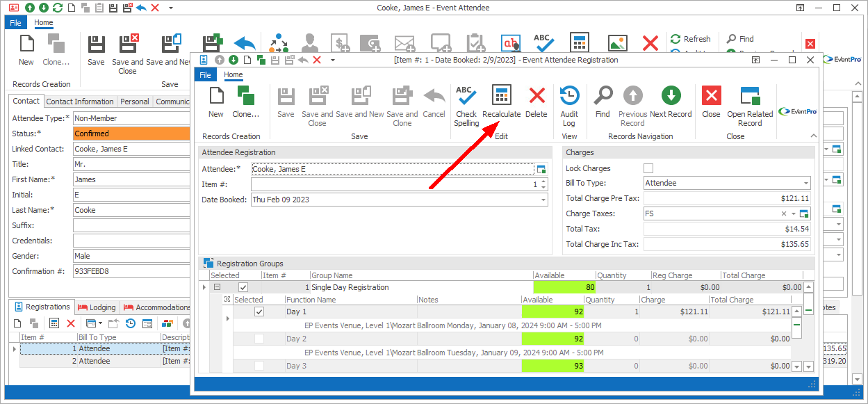This screenshot has height=404, width=868.
Task: Click Recalculate in the registration ribbon
Action: click(501, 102)
